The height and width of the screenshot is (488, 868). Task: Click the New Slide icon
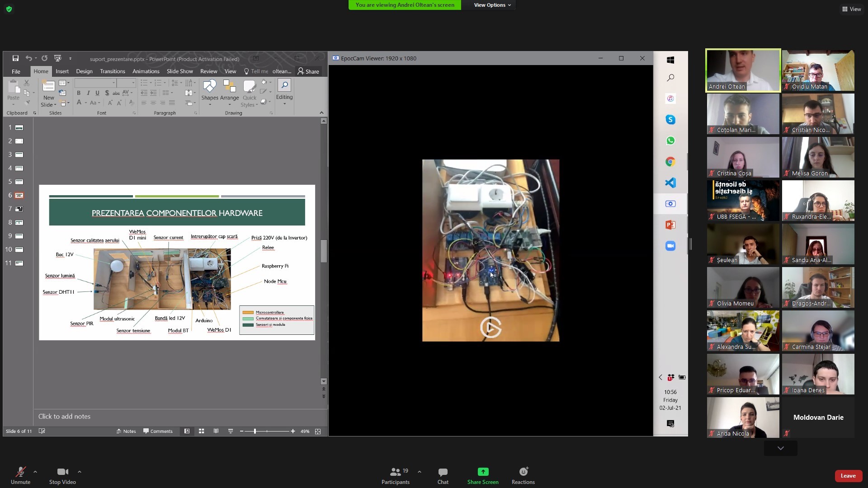point(48,86)
